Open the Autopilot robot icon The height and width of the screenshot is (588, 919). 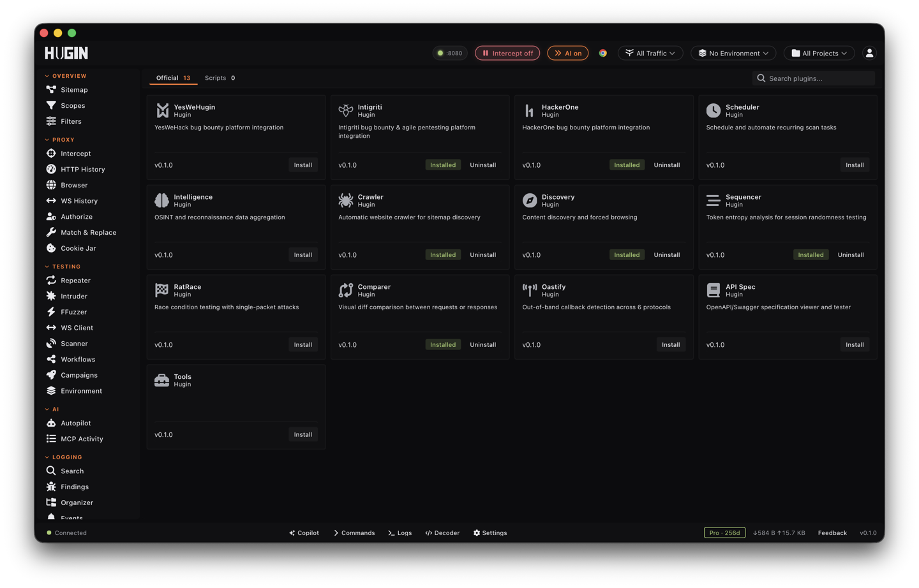[x=51, y=423]
